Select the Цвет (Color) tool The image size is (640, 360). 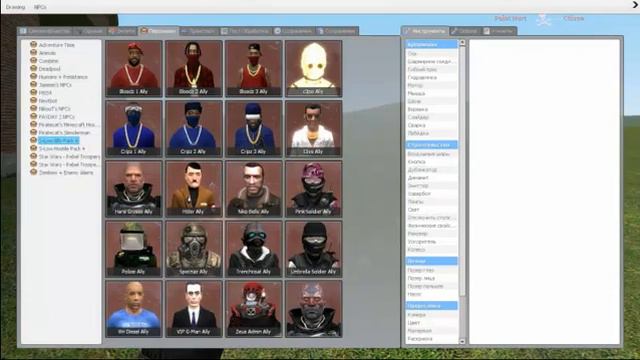pyautogui.click(x=431, y=322)
